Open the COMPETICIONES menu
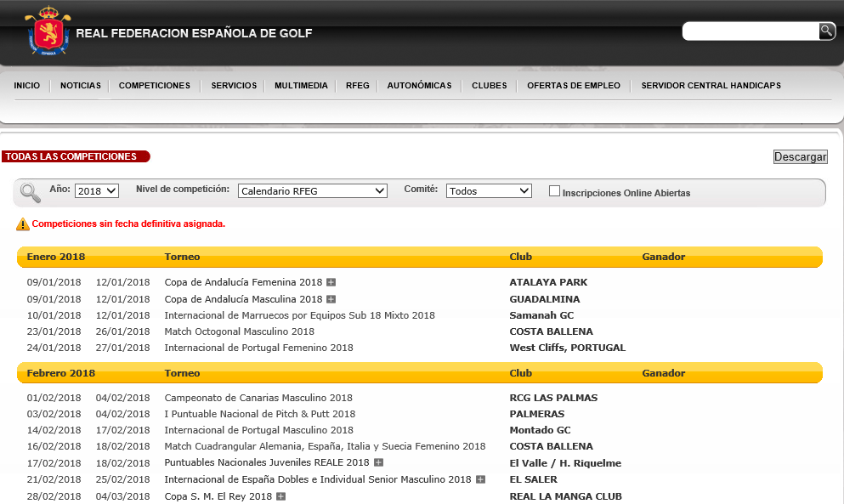This screenshot has width=844, height=504. pyautogui.click(x=154, y=86)
